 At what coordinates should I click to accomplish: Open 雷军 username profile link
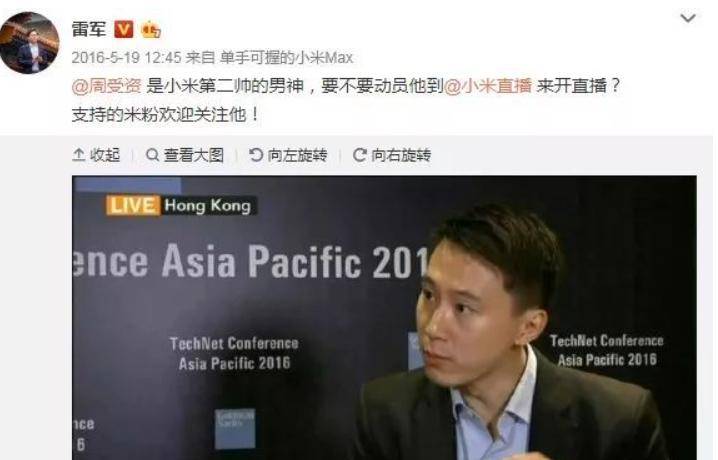(89, 29)
